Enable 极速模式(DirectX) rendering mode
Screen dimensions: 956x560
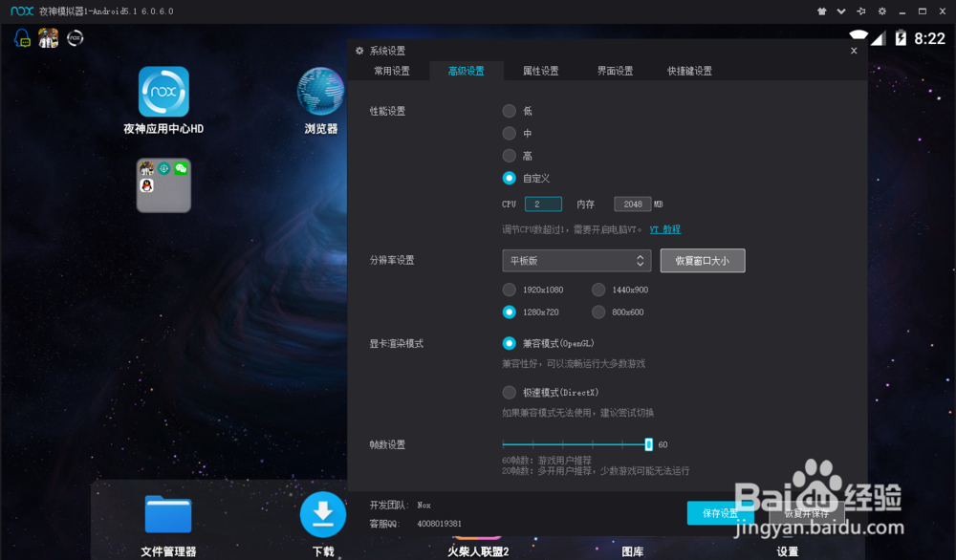[510, 391]
